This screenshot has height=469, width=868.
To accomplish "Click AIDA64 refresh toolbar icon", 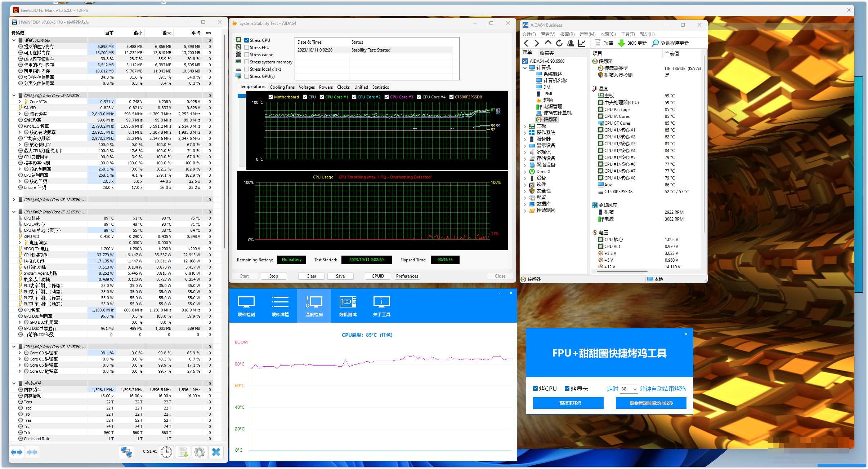I will coord(559,43).
